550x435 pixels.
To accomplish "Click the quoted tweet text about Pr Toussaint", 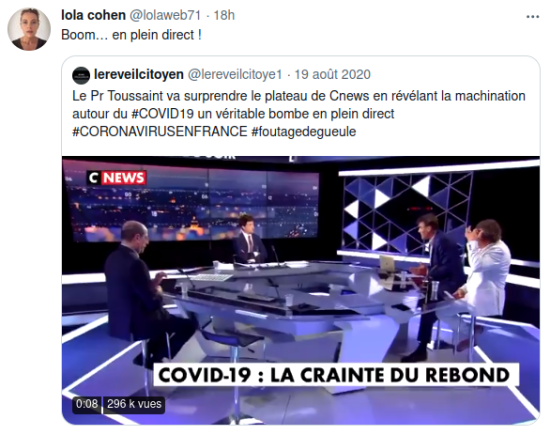I will tap(299, 114).
